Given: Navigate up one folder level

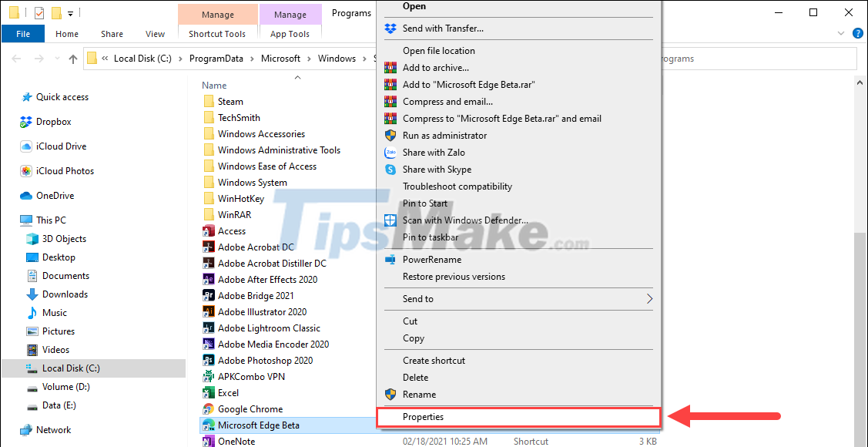Looking at the screenshot, I should (x=72, y=57).
